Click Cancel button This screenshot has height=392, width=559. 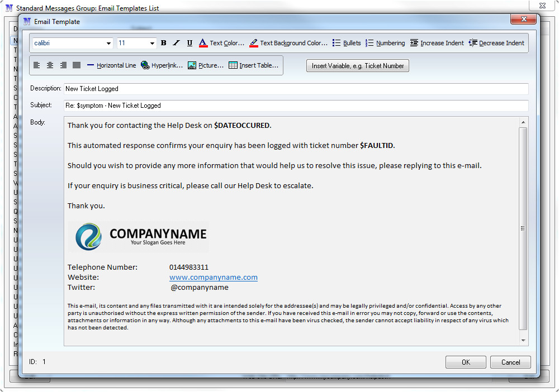click(510, 362)
